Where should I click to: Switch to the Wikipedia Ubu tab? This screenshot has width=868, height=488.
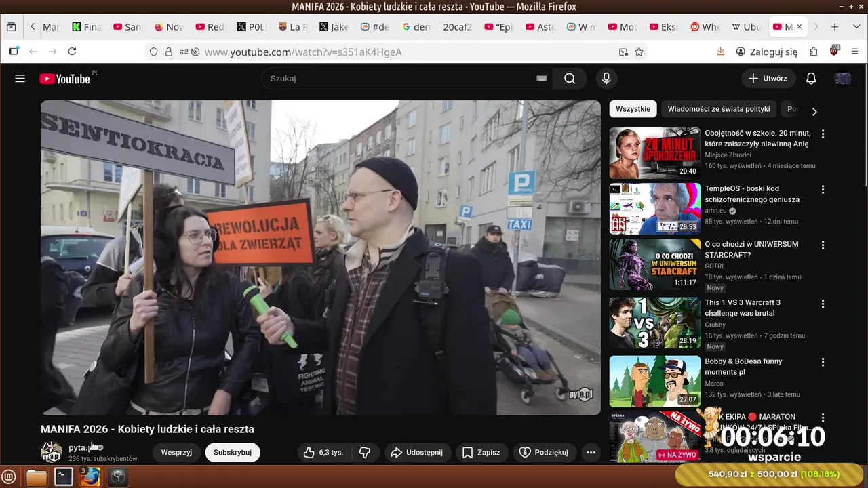[747, 27]
